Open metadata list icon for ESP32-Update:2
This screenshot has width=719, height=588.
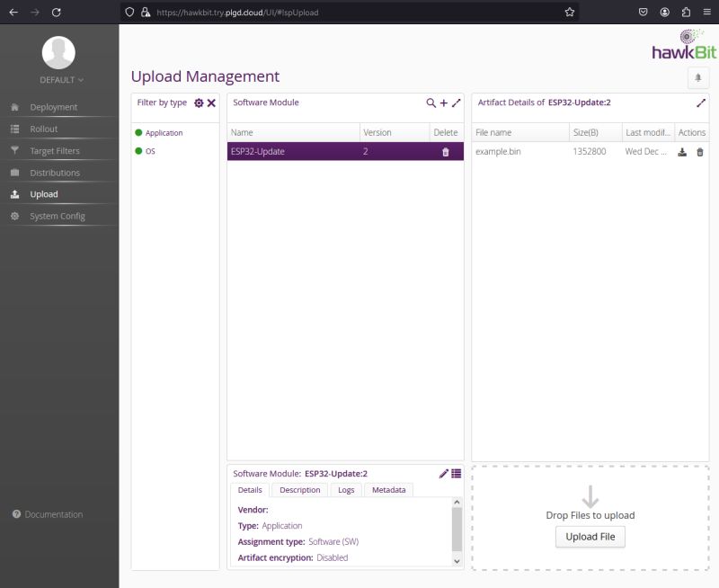pos(457,474)
